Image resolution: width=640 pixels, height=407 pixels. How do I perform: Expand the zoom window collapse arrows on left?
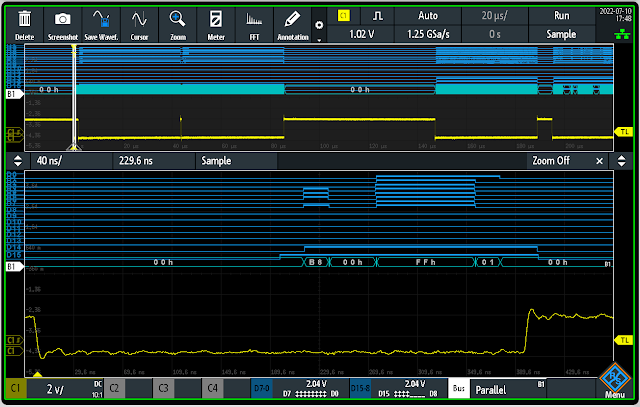click(17, 160)
